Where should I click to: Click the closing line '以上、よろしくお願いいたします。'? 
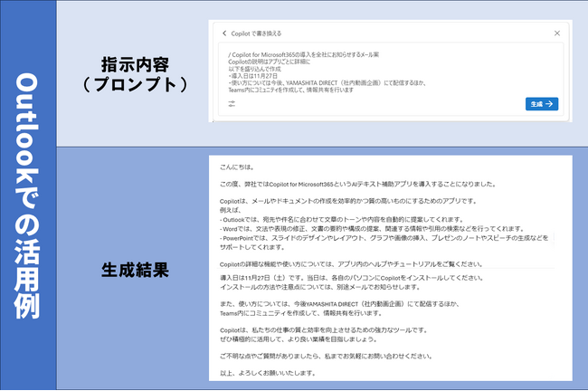(x=268, y=373)
